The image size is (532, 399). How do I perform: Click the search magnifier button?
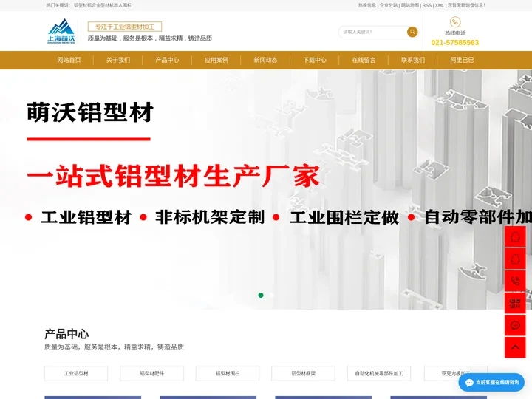tap(412, 32)
